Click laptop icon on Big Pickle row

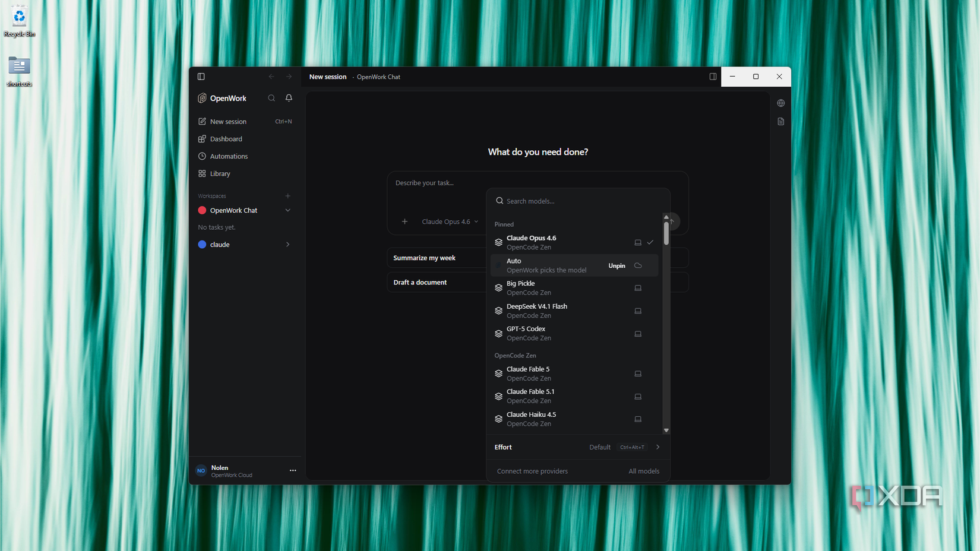click(638, 288)
